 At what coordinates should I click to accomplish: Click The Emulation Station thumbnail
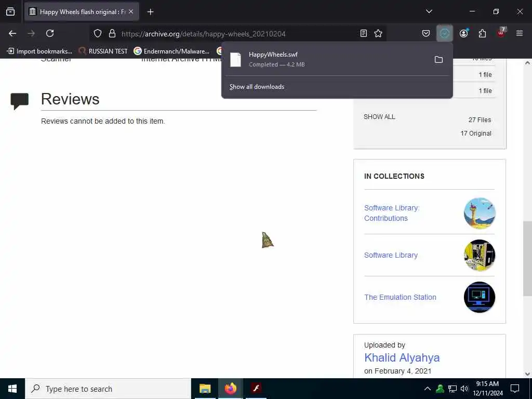coord(480,297)
